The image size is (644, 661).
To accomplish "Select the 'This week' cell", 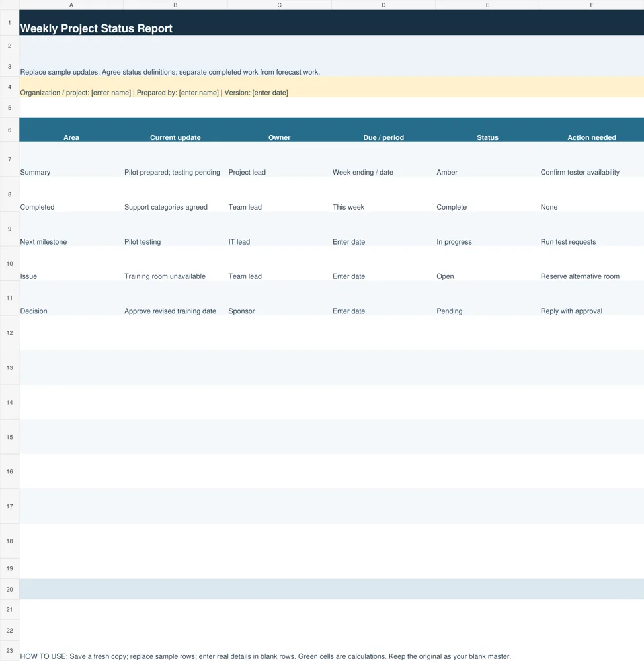I will 383,194.
